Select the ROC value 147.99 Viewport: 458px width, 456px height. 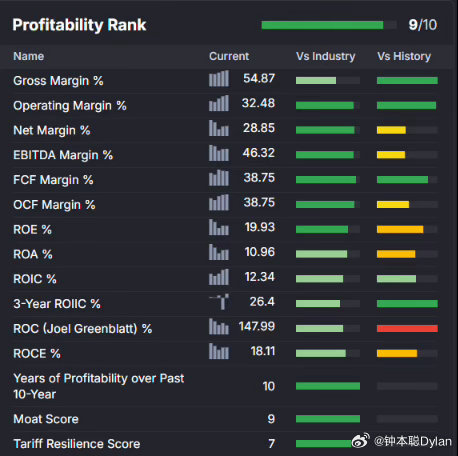pos(257,326)
